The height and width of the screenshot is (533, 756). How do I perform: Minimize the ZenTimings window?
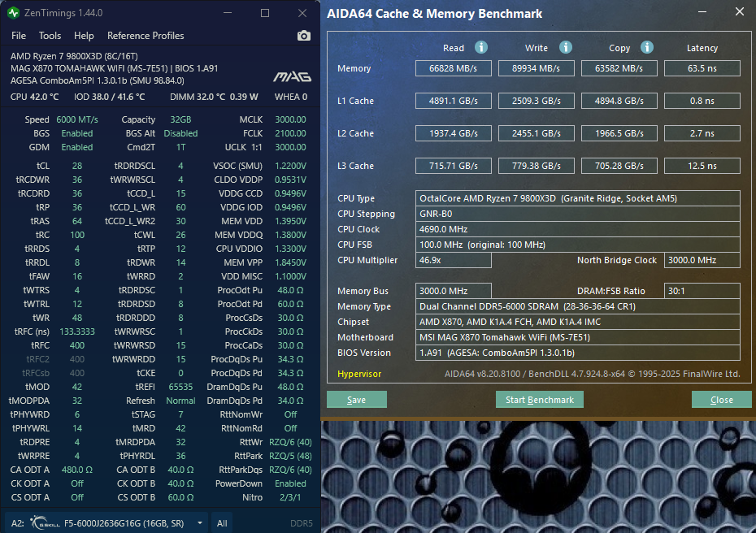(228, 13)
